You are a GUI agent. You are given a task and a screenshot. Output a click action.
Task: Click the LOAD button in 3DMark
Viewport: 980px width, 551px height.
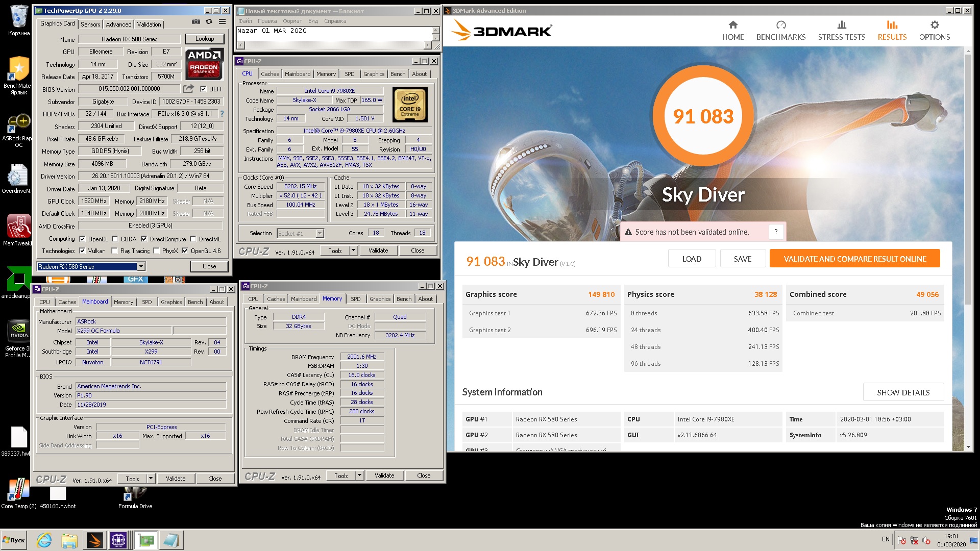click(x=692, y=259)
